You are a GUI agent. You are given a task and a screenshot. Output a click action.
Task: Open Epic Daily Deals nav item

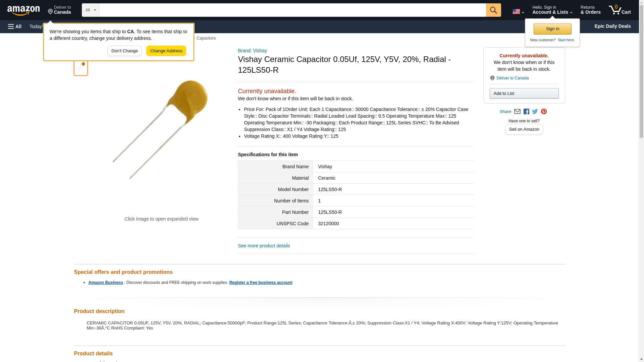coord(612,26)
